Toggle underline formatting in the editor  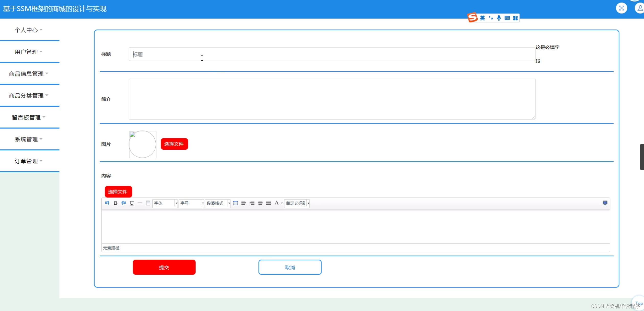(x=132, y=203)
